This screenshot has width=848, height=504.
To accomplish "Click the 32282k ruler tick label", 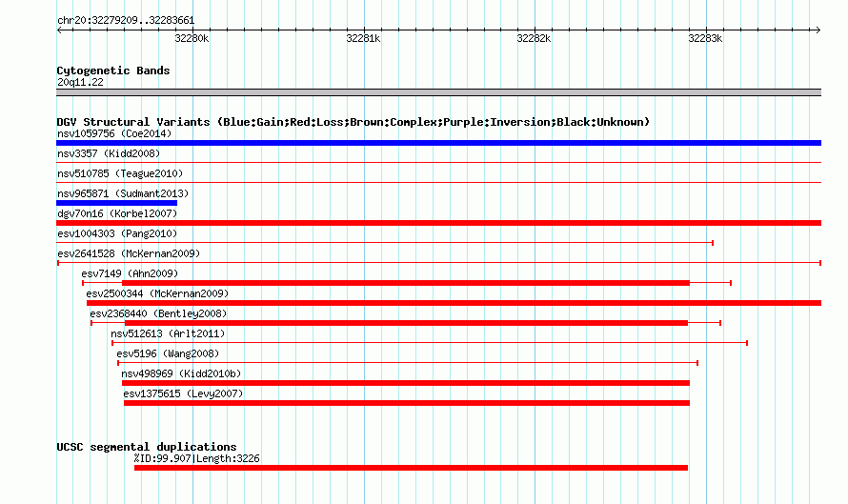I will click(534, 38).
